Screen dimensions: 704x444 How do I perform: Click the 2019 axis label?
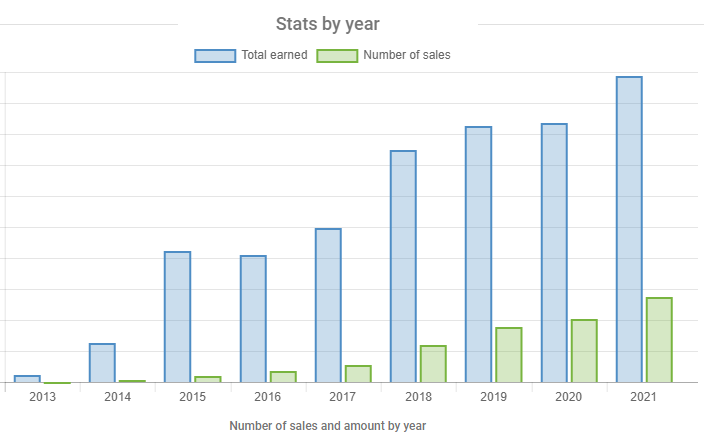click(493, 397)
